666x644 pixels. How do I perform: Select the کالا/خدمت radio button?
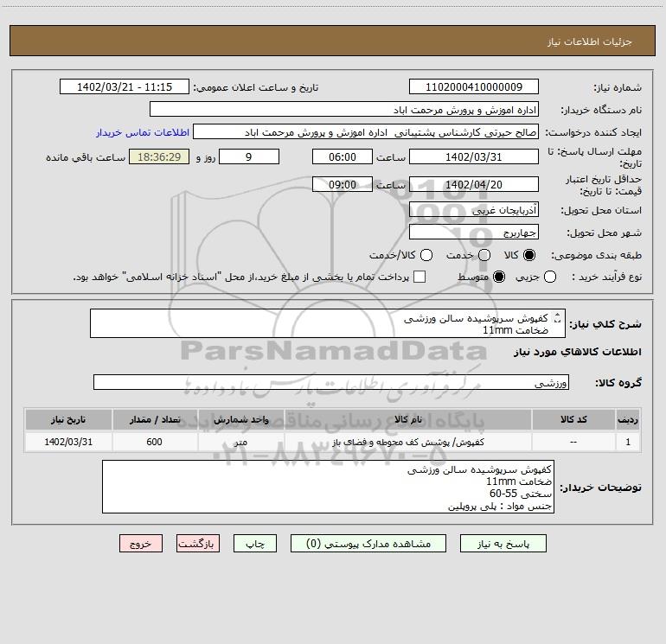click(426, 255)
